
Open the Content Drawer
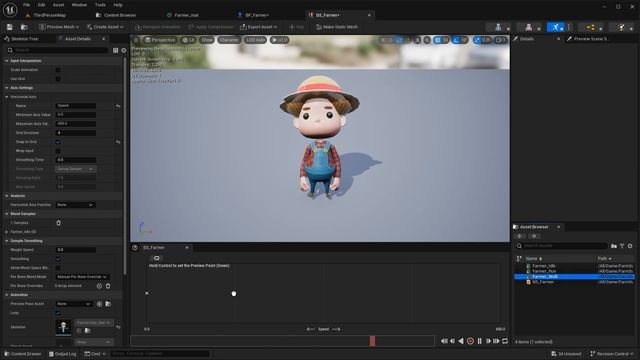(x=23, y=354)
